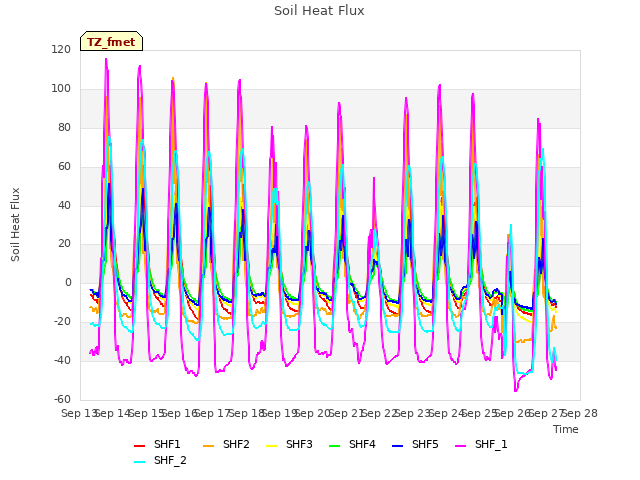Click the yellow SHF3 legend color marker
The image size is (640, 480).
(271, 446)
